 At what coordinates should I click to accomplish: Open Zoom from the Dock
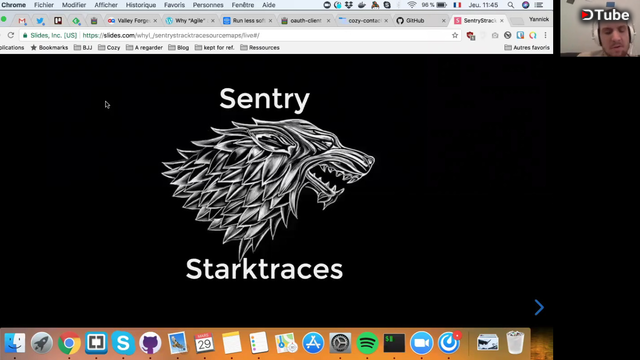pos(422,342)
